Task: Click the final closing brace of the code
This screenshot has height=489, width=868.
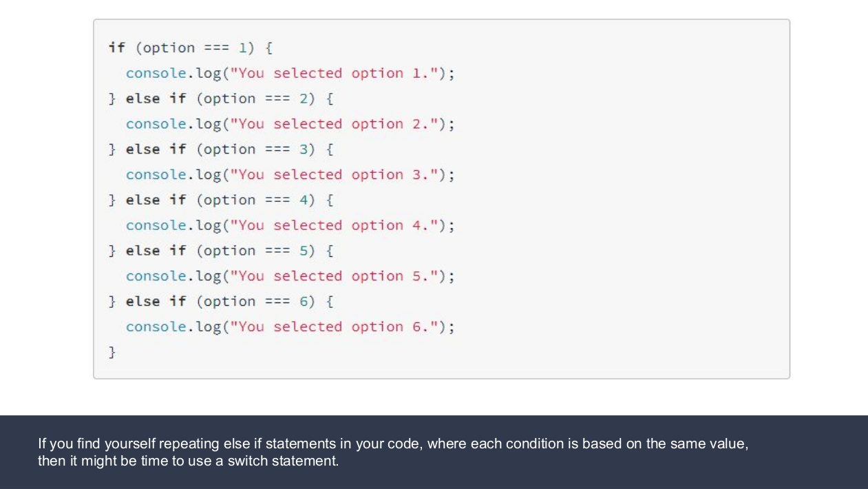Action: [x=112, y=353]
